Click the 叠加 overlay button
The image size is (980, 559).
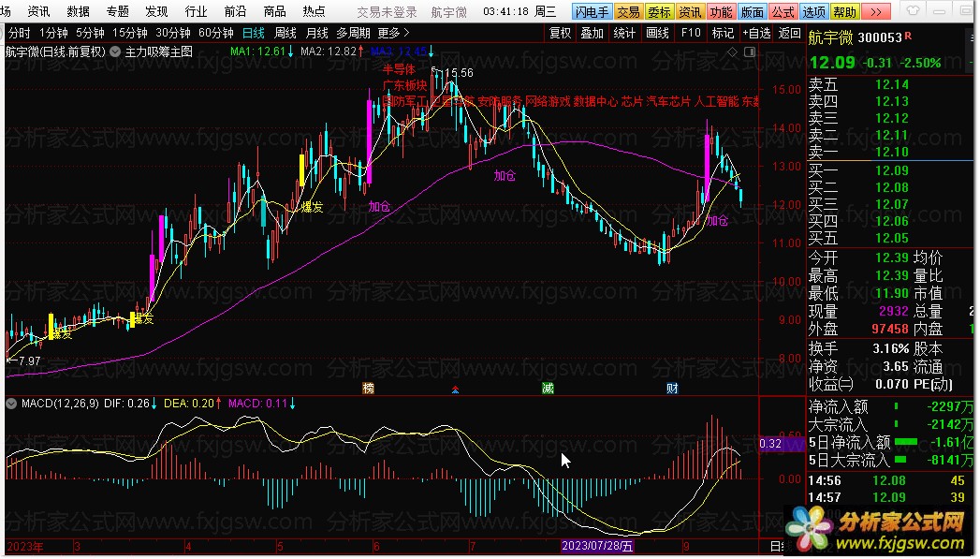tap(592, 33)
